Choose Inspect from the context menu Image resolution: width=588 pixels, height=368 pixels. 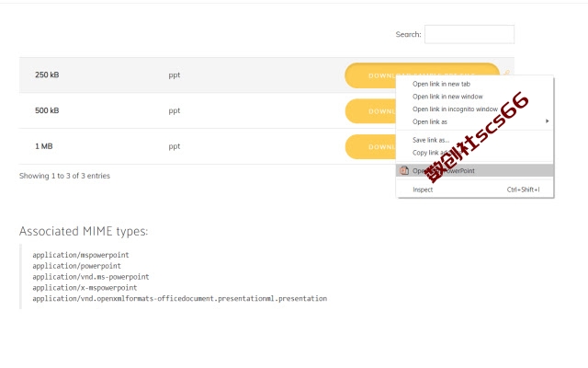pos(423,190)
